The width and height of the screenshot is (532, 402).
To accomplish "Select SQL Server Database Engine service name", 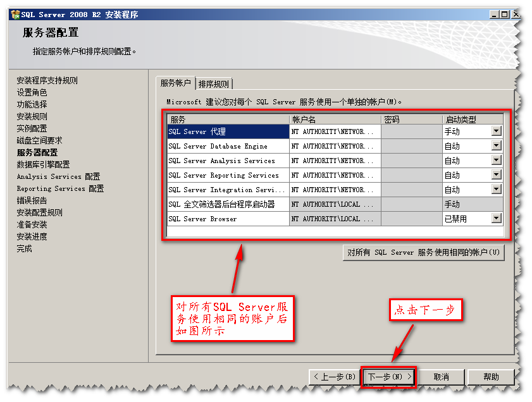I will click(x=228, y=146).
